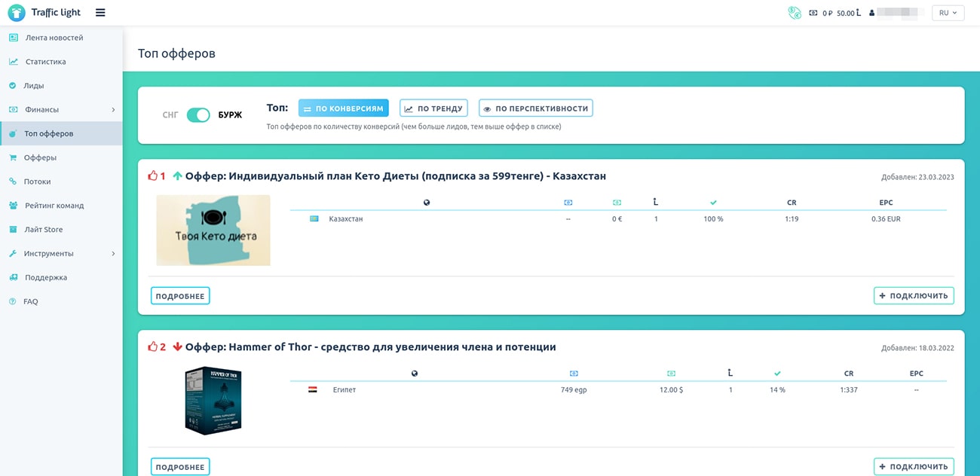Image resolution: width=980 pixels, height=476 pixels.
Task: Click the БУРЖ label
Action: pyautogui.click(x=230, y=115)
